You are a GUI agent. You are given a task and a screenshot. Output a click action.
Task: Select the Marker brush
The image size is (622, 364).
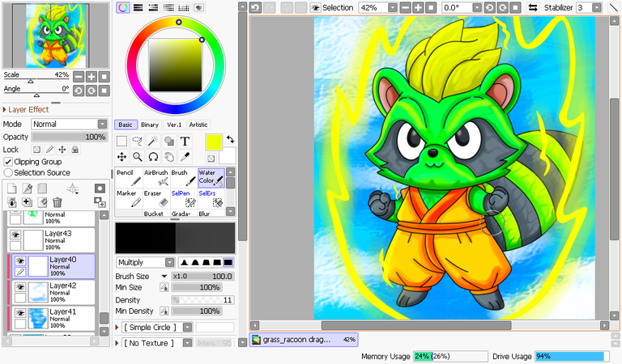129,198
